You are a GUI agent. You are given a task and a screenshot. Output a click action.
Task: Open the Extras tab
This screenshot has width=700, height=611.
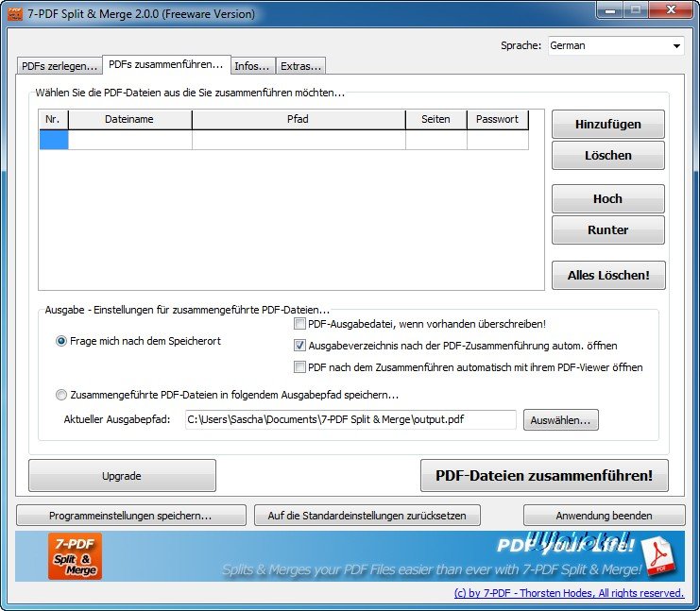click(301, 66)
